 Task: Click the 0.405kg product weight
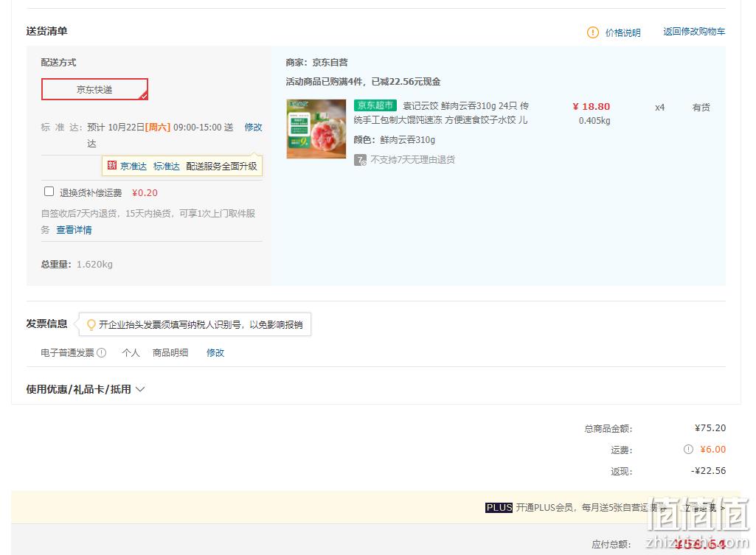pyautogui.click(x=594, y=120)
